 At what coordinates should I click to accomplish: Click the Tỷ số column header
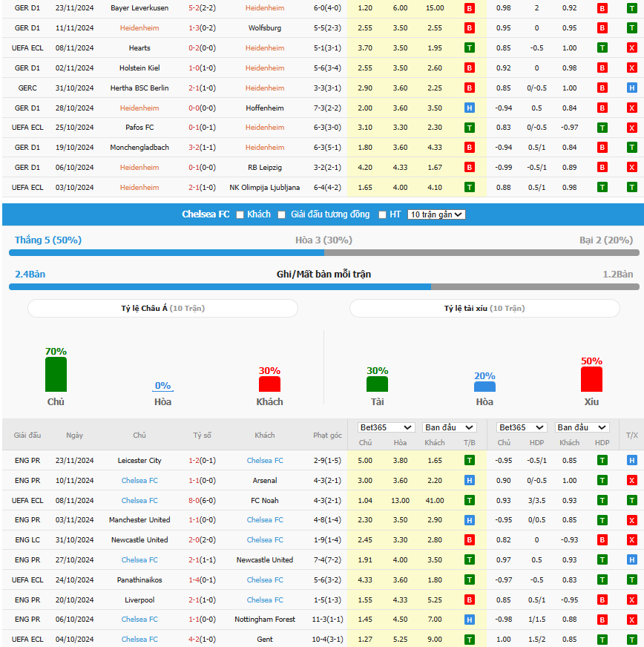click(202, 435)
